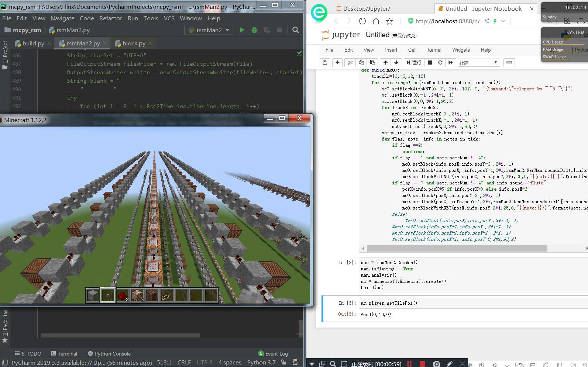The height and width of the screenshot is (367, 588).
Task: Expand the address bar dropdown chevron
Action: pos(503,21)
